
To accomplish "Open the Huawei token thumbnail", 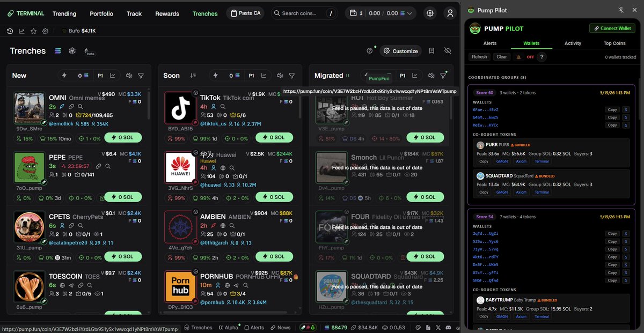I will pos(180,168).
